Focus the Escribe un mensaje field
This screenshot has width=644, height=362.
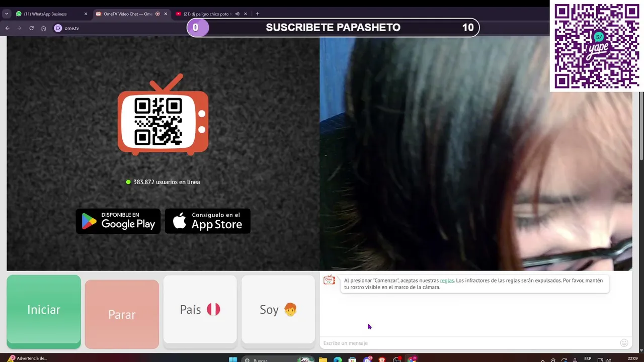pyautogui.click(x=468, y=343)
